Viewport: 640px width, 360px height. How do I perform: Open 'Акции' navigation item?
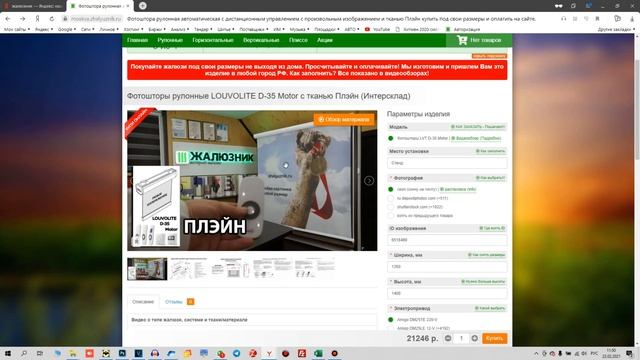click(x=325, y=40)
